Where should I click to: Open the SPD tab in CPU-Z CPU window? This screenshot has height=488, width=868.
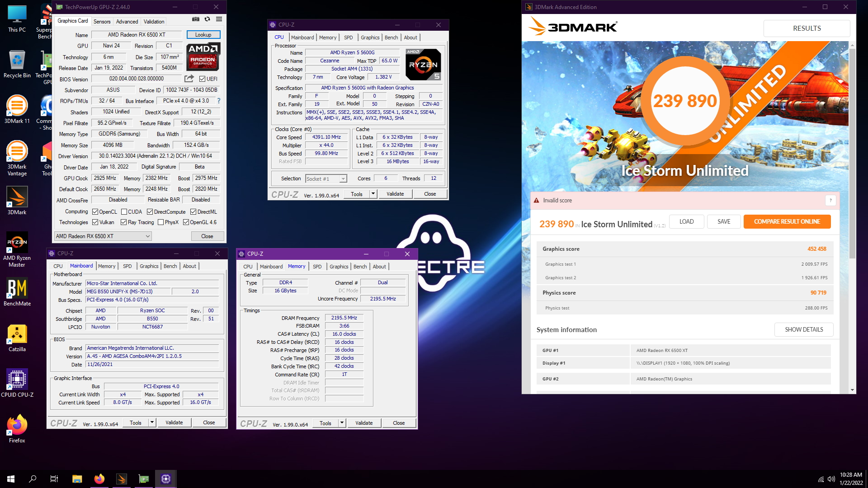click(x=348, y=38)
